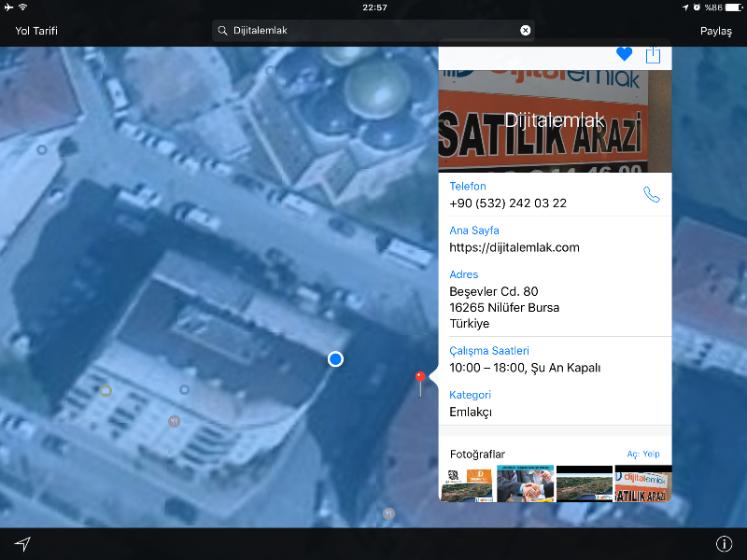Tap the phone number +90 (532) 242 03 22
Screen dimensions: 747x560
508,203
